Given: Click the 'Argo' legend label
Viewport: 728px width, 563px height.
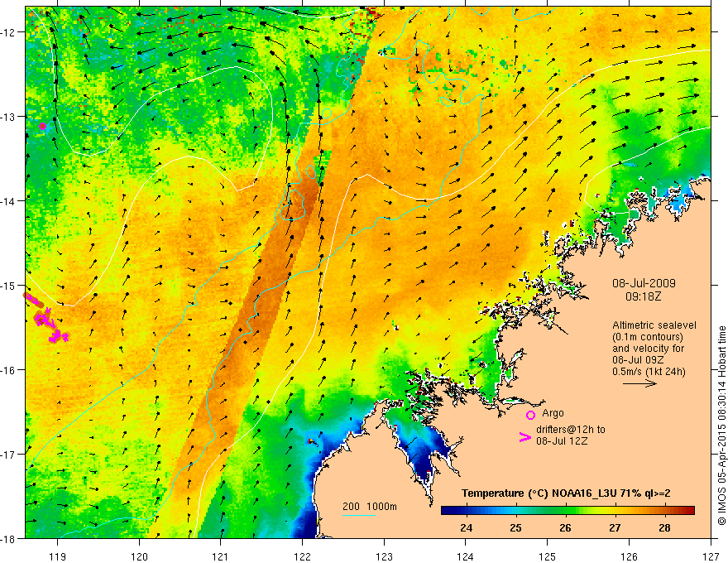Looking at the screenshot, I should click(553, 413).
